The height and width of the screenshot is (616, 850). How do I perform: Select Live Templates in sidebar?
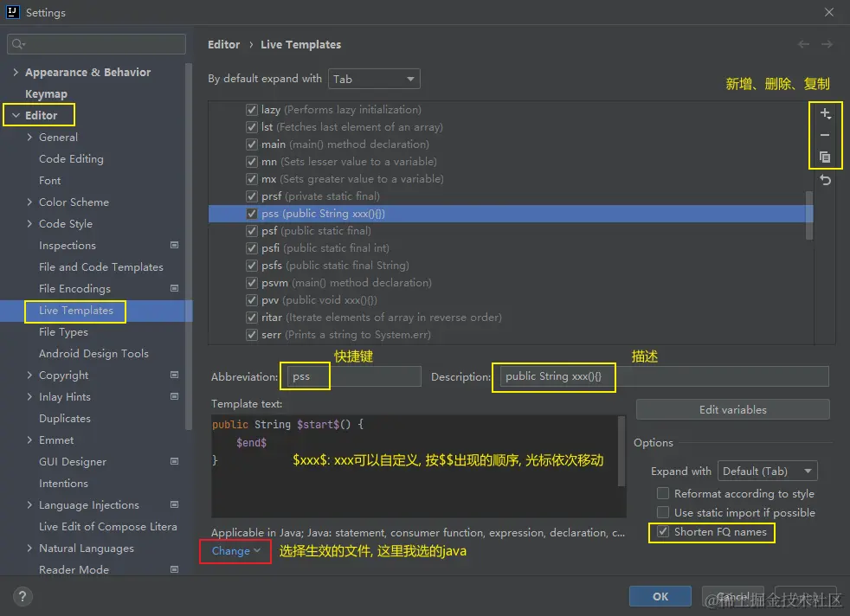[x=76, y=311]
